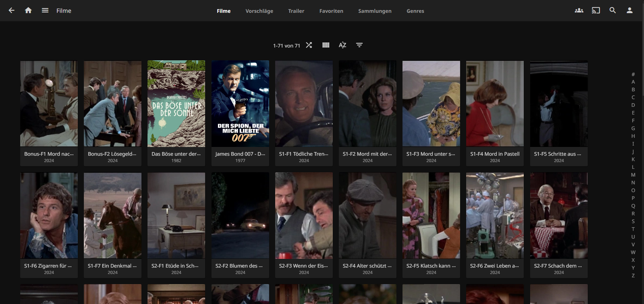Select the Genres tab
The image size is (644, 304).
pyautogui.click(x=415, y=11)
